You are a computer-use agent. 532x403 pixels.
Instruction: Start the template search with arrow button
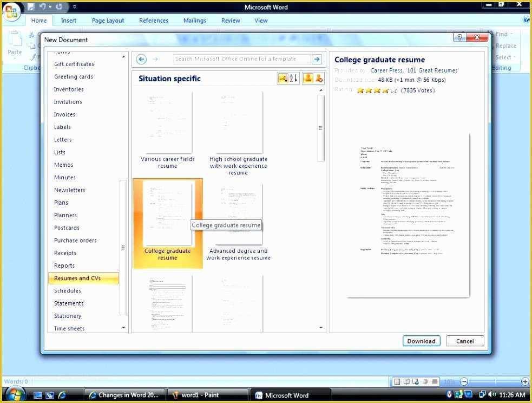click(317, 59)
